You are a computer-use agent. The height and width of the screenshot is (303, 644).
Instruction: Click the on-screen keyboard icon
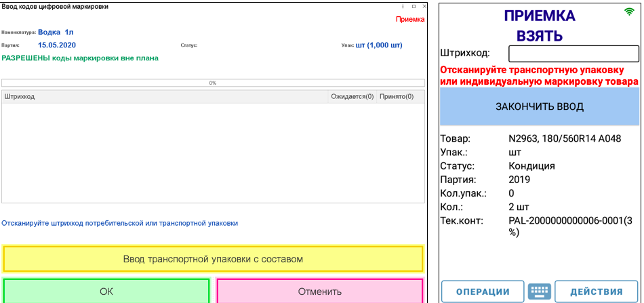click(540, 291)
